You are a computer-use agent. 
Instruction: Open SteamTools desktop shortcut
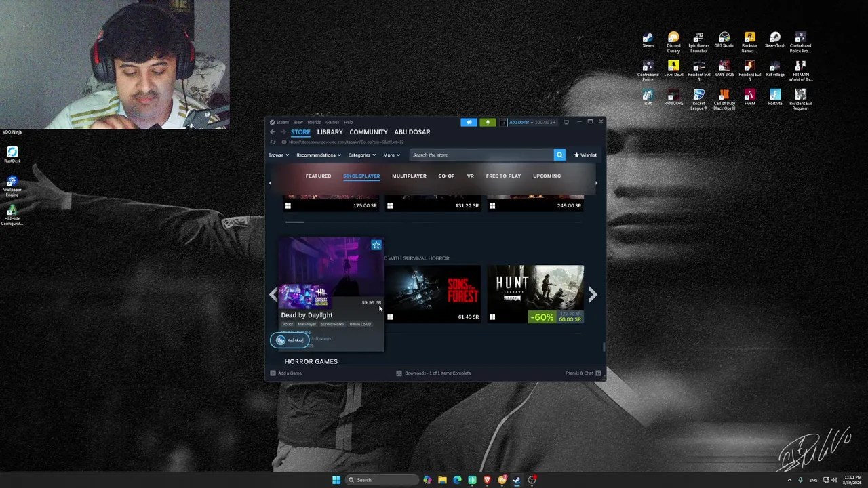(x=775, y=40)
